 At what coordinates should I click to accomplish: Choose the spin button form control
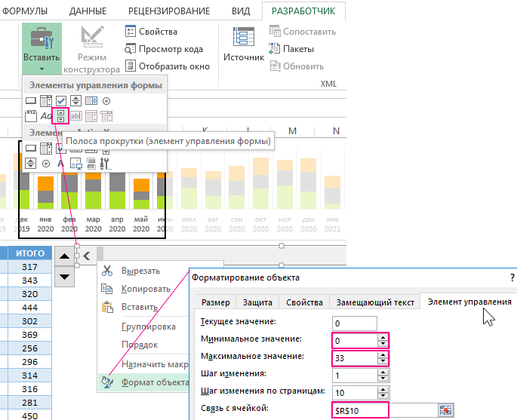[76, 100]
